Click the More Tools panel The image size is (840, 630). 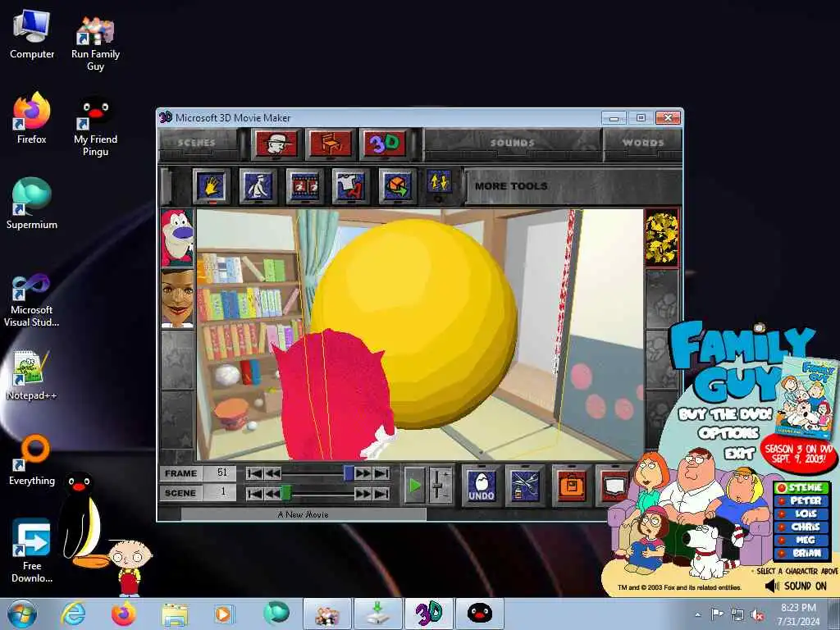(572, 186)
